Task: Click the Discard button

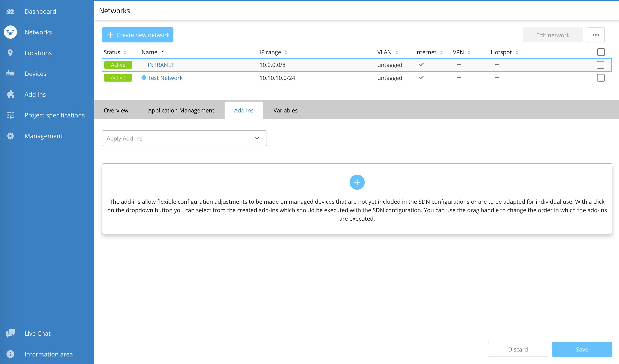Action: pyautogui.click(x=518, y=349)
